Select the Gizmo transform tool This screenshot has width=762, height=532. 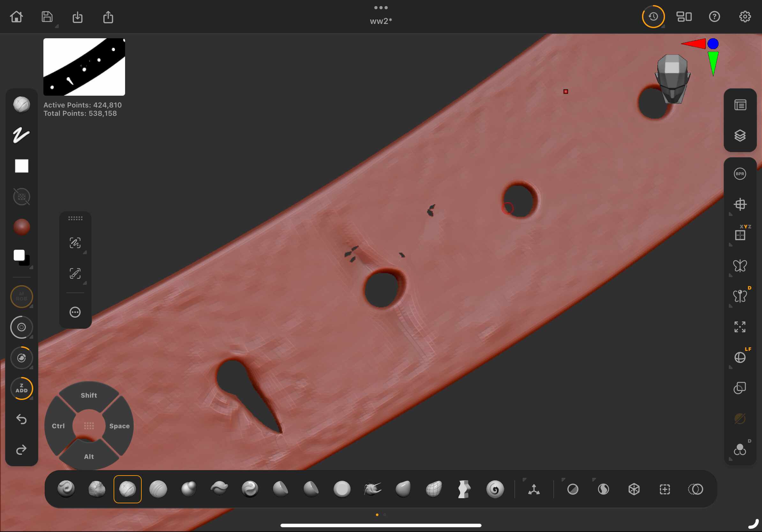point(534,489)
